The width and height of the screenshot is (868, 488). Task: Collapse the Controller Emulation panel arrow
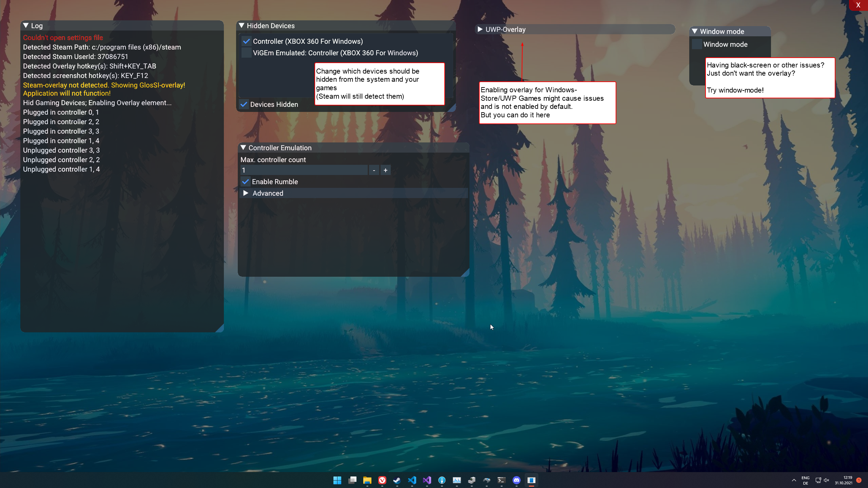(243, 148)
